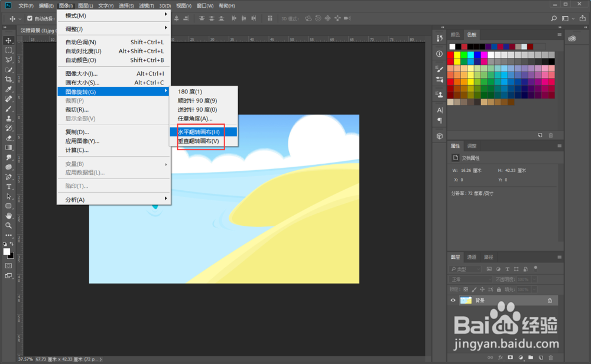This screenshot has height=364, width=591.
Task: Switch to the 调整 panel tab
Action: 472,146
